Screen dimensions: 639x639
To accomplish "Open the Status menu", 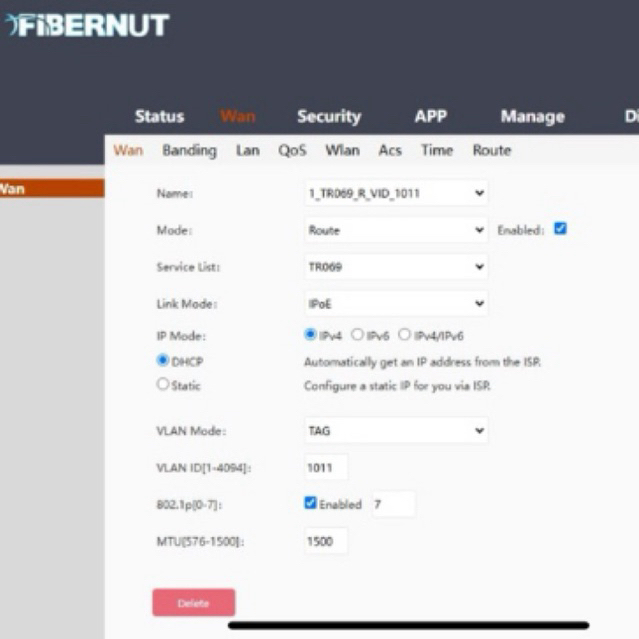I will tap(159, 116).
